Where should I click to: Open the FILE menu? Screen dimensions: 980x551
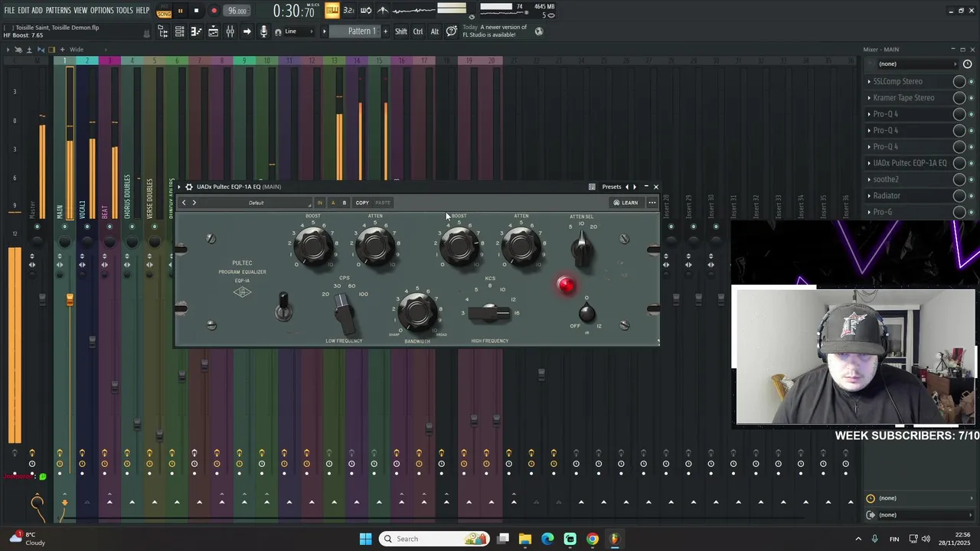coord(9,11)
